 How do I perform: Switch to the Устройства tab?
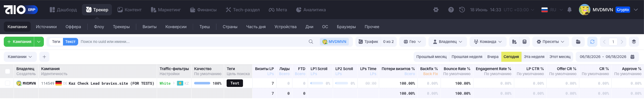tap(285, 27)
